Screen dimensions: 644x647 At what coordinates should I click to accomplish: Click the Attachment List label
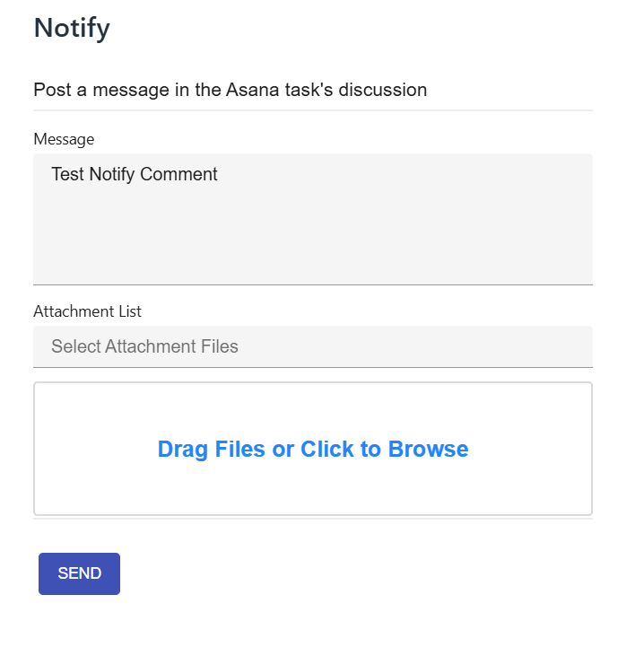pyautogui.click(x=87, y=311)
